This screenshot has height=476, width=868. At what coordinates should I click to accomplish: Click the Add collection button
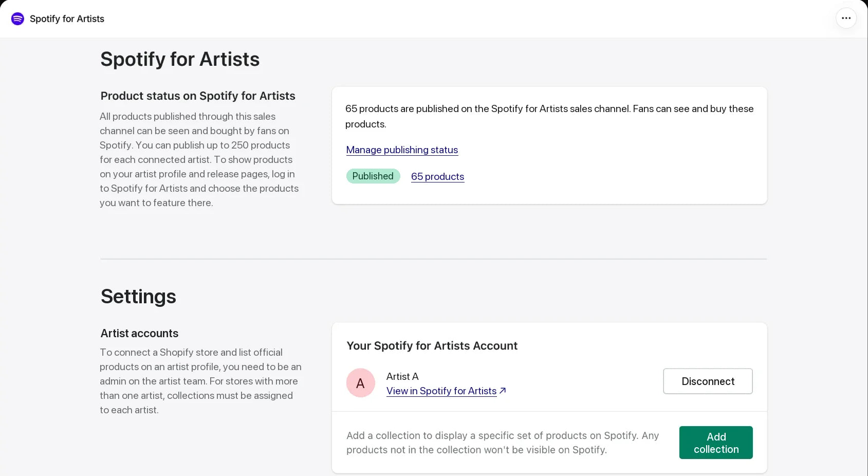(716, 443)
